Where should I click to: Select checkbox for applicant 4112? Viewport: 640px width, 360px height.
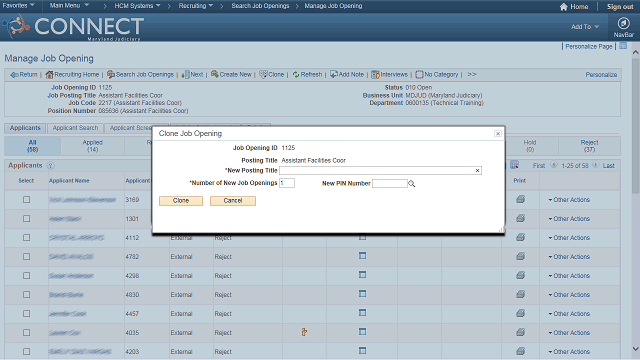pyautogui.click(x=27, y=238)
